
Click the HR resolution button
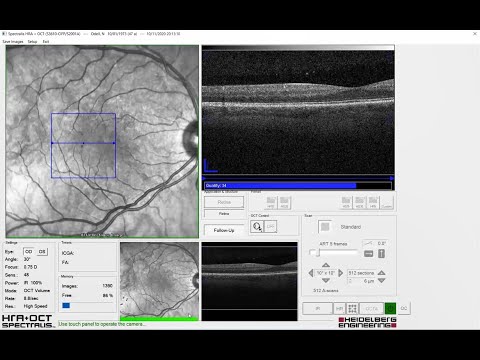pyautogui.click(x=339, y=308)
